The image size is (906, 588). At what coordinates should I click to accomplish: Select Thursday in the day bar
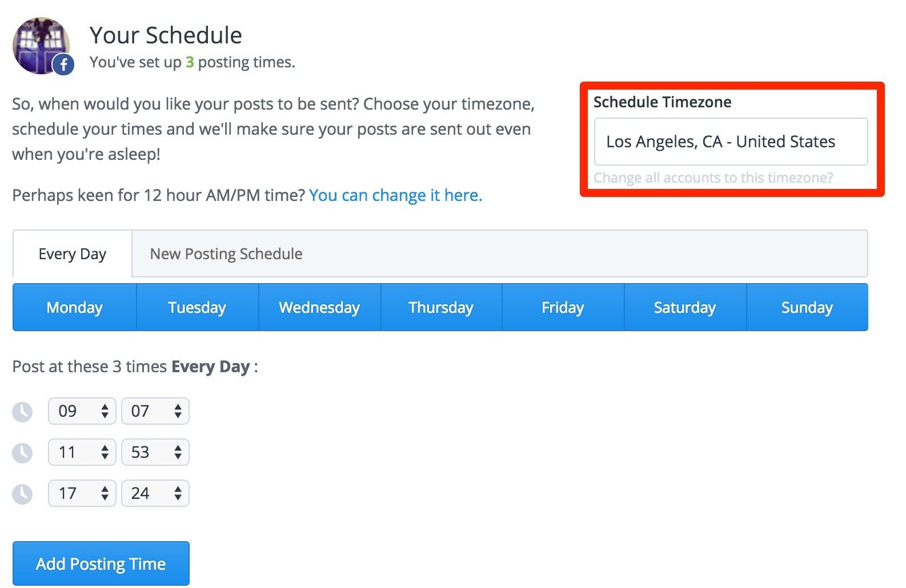click(x=440, y=307)
